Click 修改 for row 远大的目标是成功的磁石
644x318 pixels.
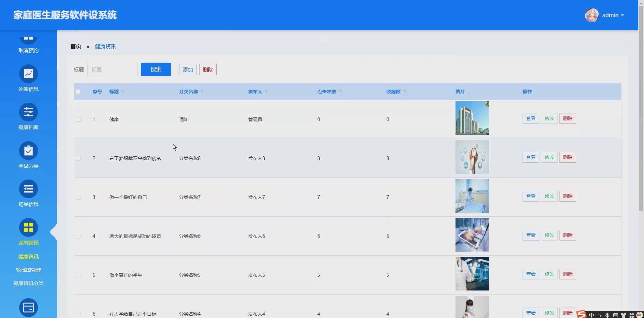549,235
